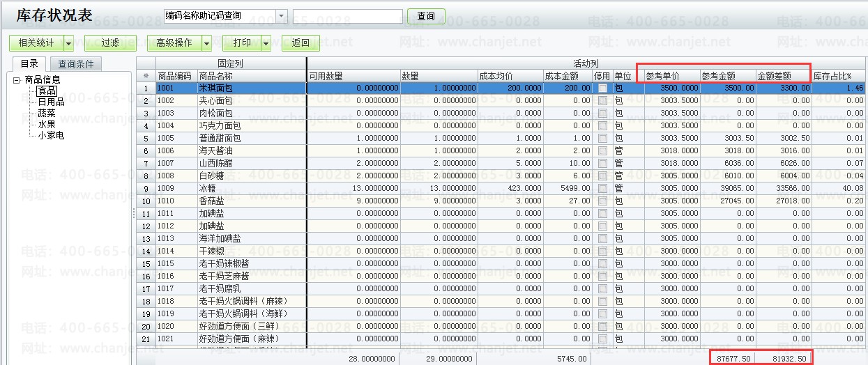This screenshot has width=868, height=365.
Task: Open the 相关统计 arrow dropdown
Action: pyautogui.click(x=68, y=43)
